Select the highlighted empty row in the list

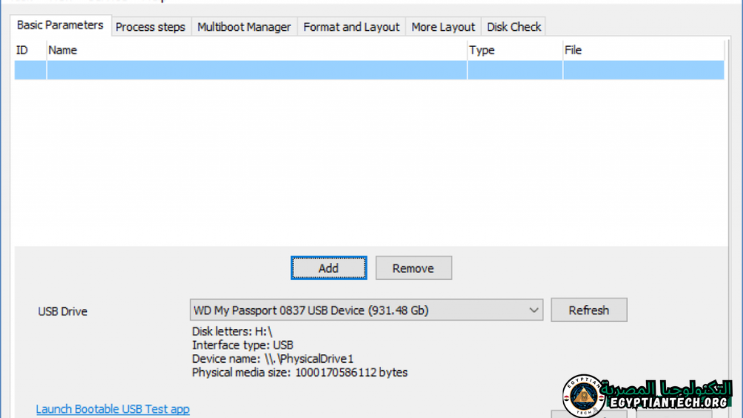370,70
